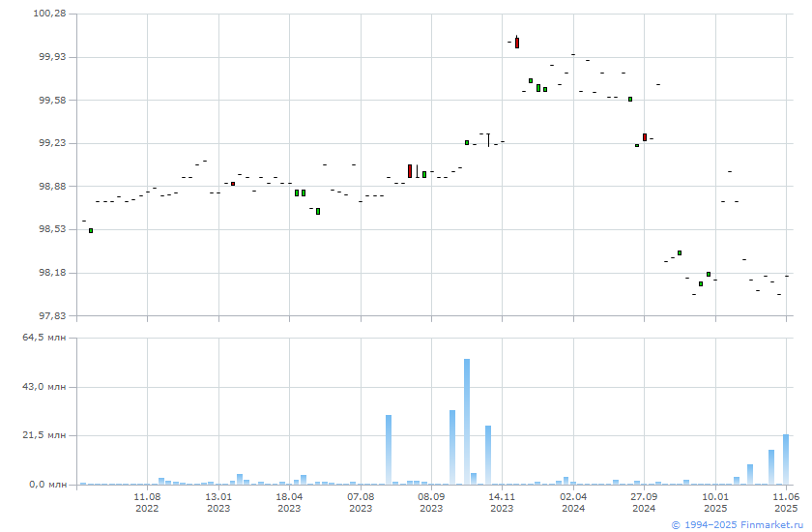
Task: Select the 43,0 млн volume axis value
Action: (44, 387)
